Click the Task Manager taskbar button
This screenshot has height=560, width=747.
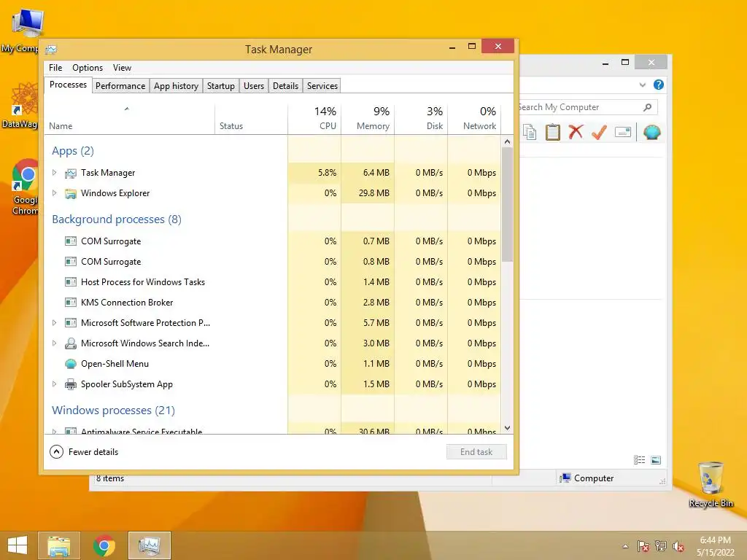[149, 545]
